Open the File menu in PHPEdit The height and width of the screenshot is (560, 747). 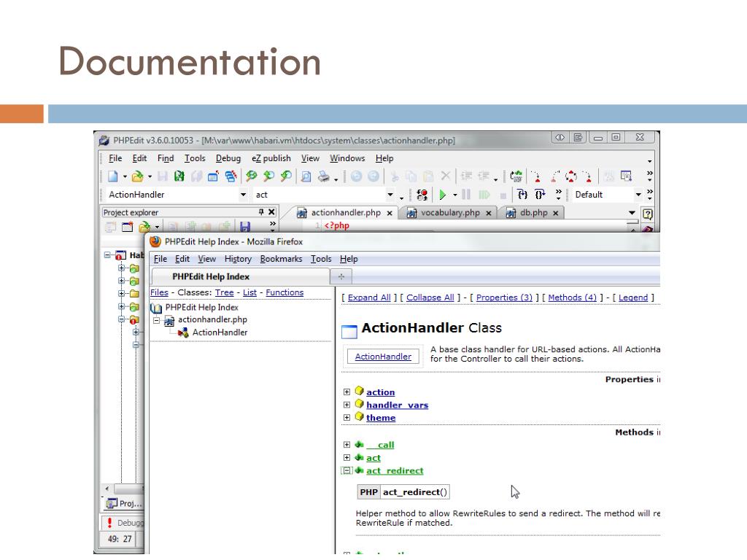[x=115, y=158]
